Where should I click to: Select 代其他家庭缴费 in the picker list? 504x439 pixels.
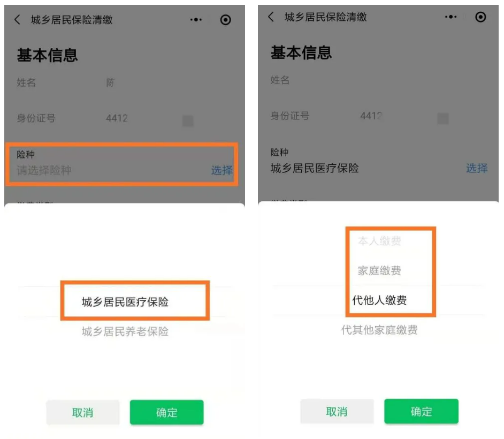380,330
